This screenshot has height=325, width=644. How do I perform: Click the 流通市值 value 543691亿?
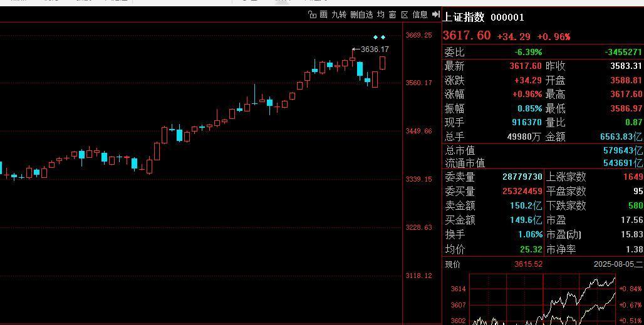point(623,163)
